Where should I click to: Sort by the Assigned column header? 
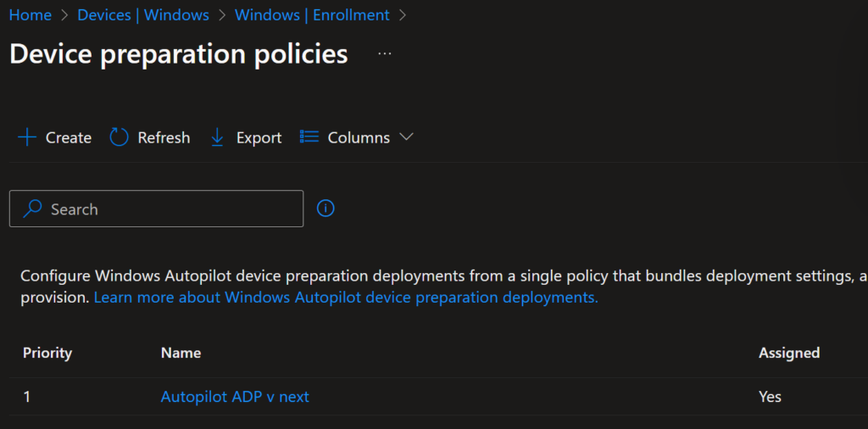tap(789, 353)
